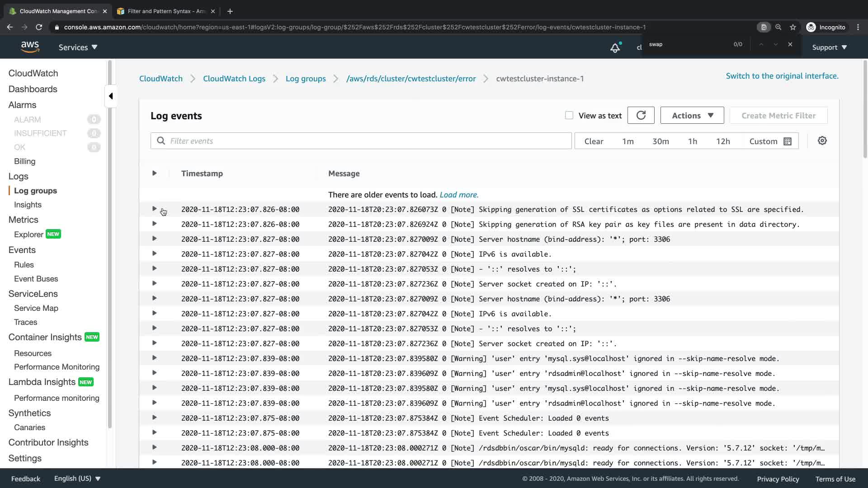This screenshot has width=868, height=488.
Task: Expand the first SSL certificates log event
Action: coord(154,209)
